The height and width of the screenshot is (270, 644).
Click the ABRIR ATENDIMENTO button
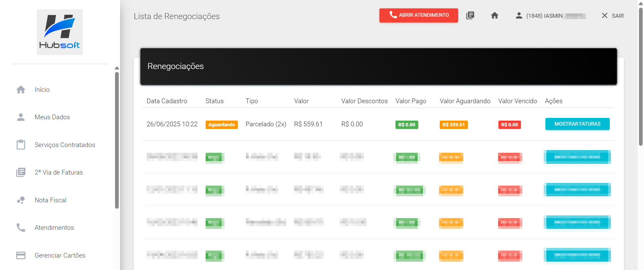click(x=419, y=15)
